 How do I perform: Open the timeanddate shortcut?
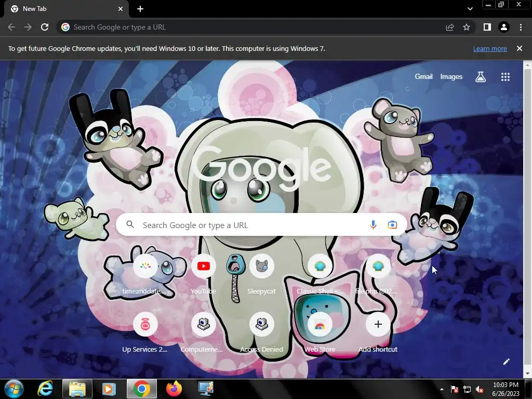145,274
